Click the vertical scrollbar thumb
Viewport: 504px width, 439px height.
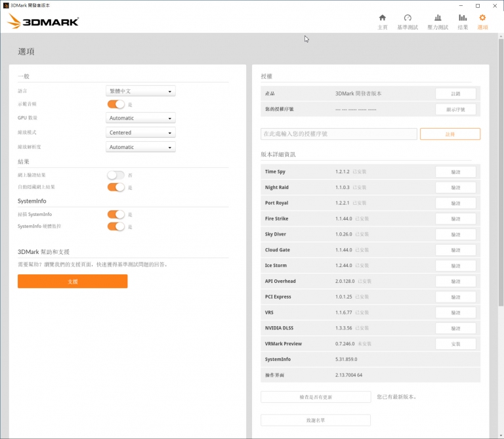click(501, 172)
